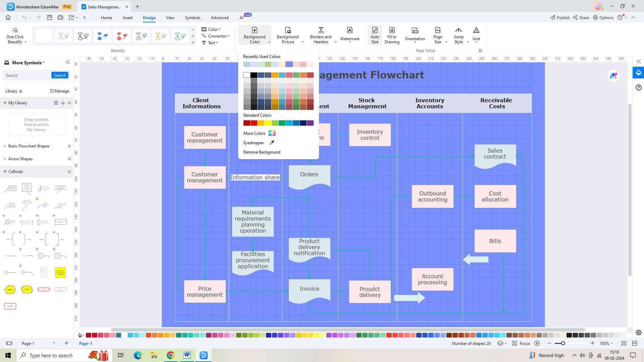Toggle the Auto Size button
Screen dimensions: 644x362
click(375, 35)
